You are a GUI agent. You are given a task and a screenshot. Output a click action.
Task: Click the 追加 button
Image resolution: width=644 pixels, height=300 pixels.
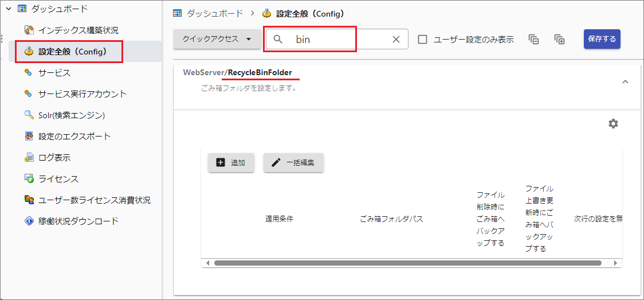(x=231, y=163)
